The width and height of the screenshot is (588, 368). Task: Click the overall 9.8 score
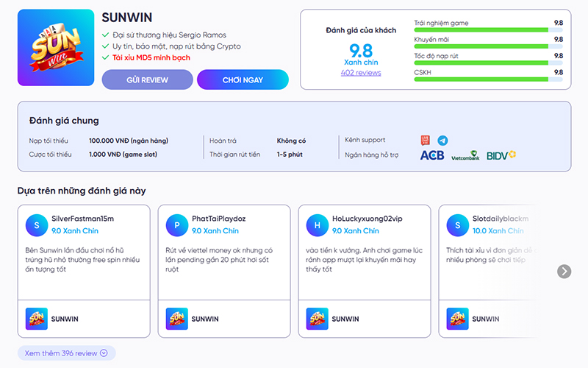361,51
